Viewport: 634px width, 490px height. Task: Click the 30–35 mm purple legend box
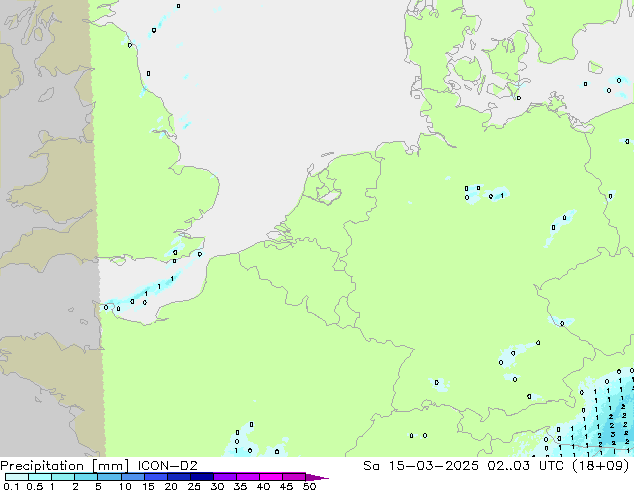(225, 477)
